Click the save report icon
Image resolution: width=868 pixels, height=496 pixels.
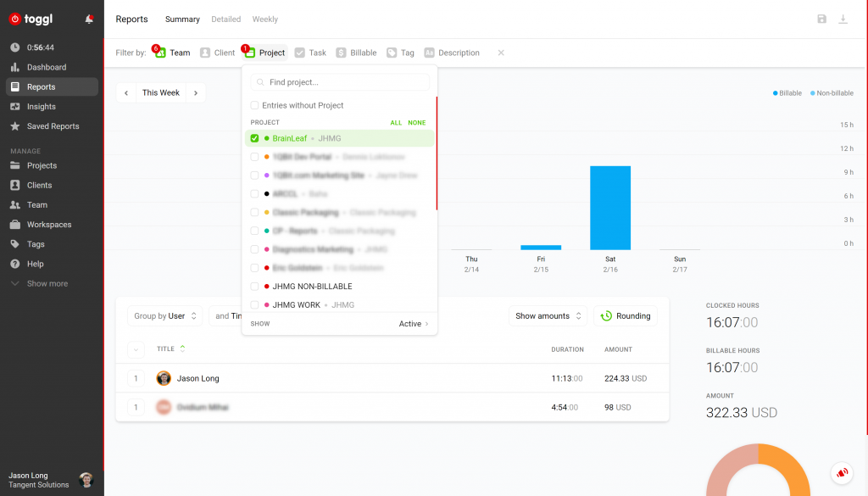(x=821, y=19)
